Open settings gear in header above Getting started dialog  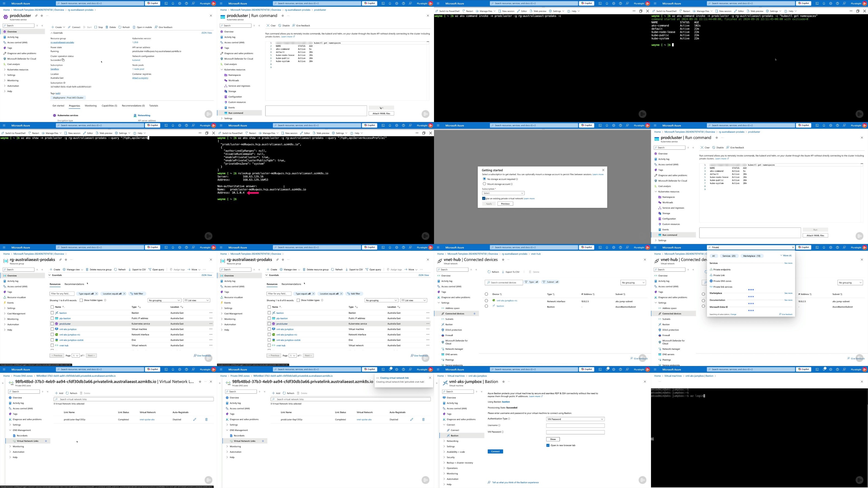(x=614, y=126)
